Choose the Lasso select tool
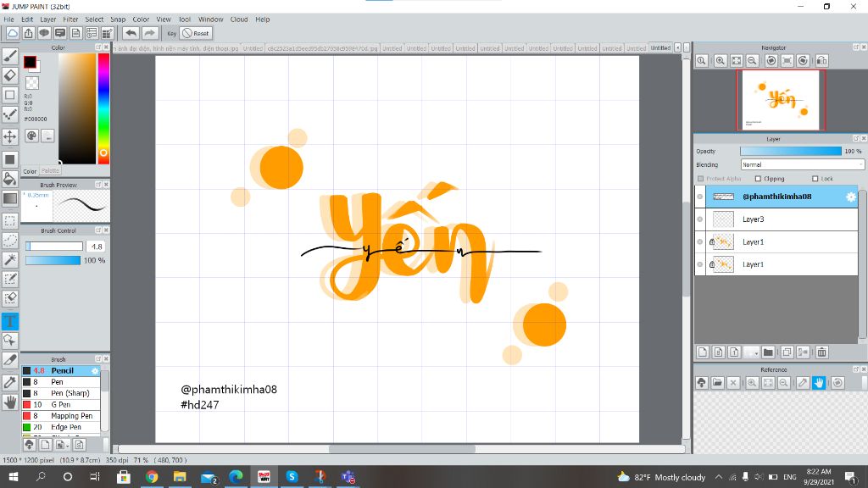Viewport: 868px width, 488px height. (10, 241)
